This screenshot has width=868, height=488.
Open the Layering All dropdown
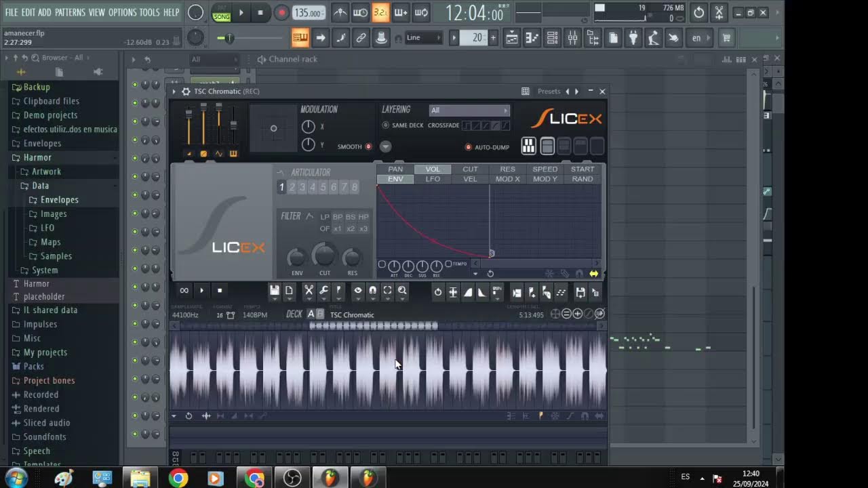pos(469,110)
